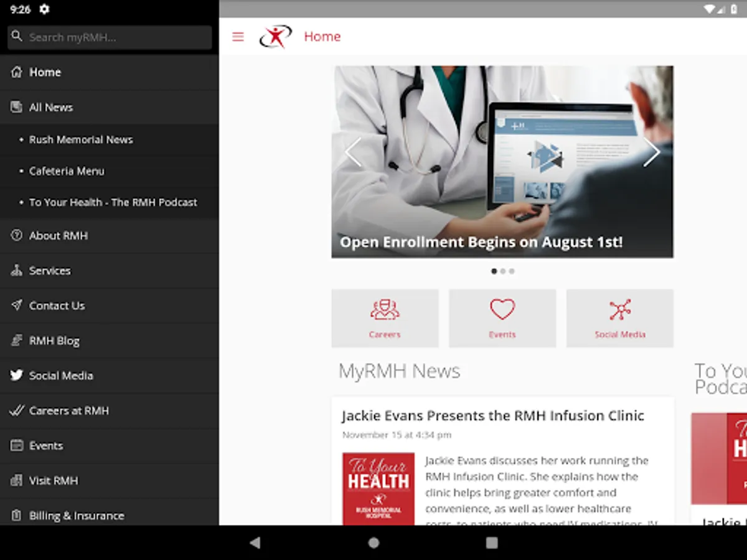The width and height of the screenshot is (747, 560).
Task: Click the November 15 at 4:34 pm timestamp
Action: click(x=397, y=435)
